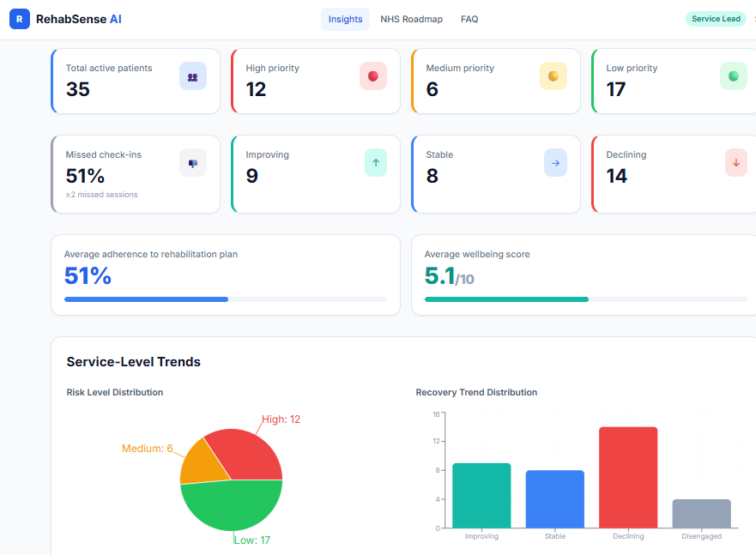Click the Total active patients people icon
The image size is (756, 555).
click(193, 76)
